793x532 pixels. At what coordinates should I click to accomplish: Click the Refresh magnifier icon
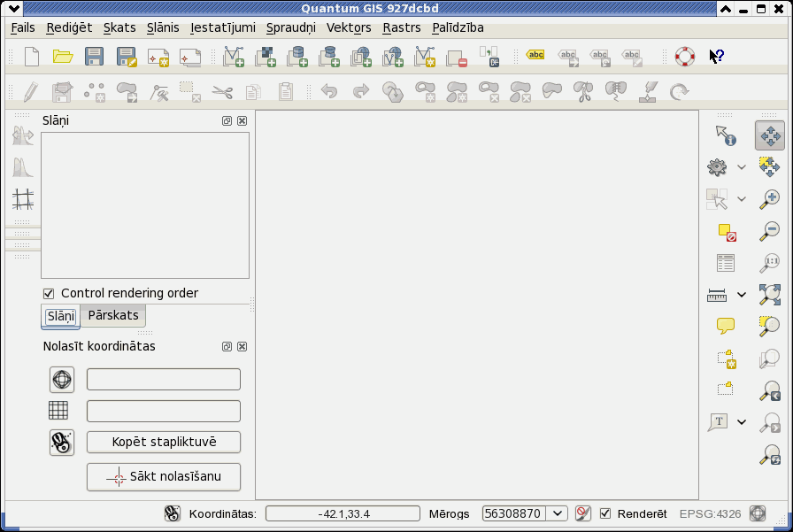coord(770,455)
